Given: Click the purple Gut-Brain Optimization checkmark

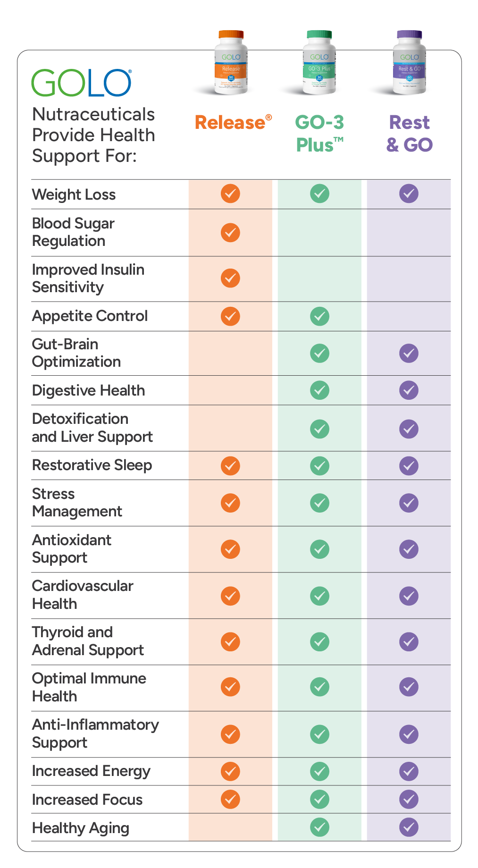Looking at the screenshot, I should 409,353.
